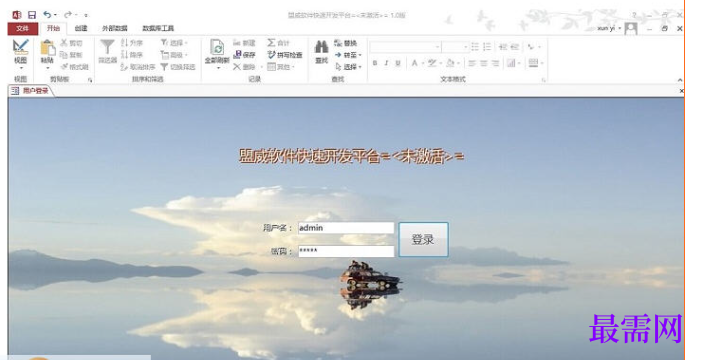Open Clipboard (剪贴板) group dialog launcher
Image resolution: width=701 pixels, height=360 pixels.
pos(90,80)
